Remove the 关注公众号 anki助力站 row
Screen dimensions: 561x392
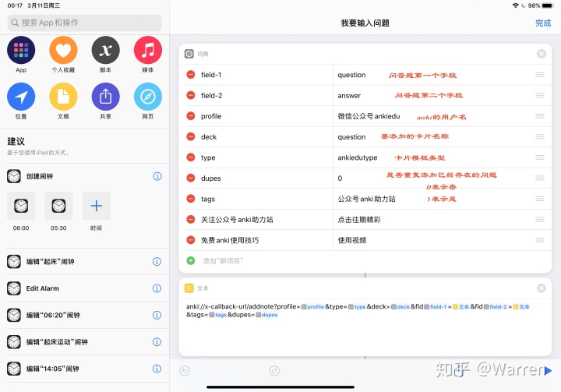191,220
